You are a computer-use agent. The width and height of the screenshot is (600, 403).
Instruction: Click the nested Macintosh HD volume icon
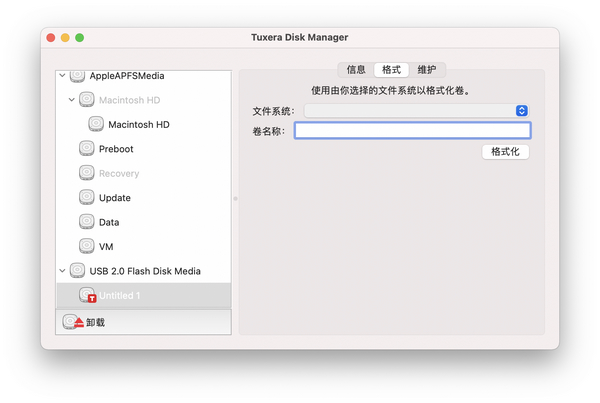[96, 124]
